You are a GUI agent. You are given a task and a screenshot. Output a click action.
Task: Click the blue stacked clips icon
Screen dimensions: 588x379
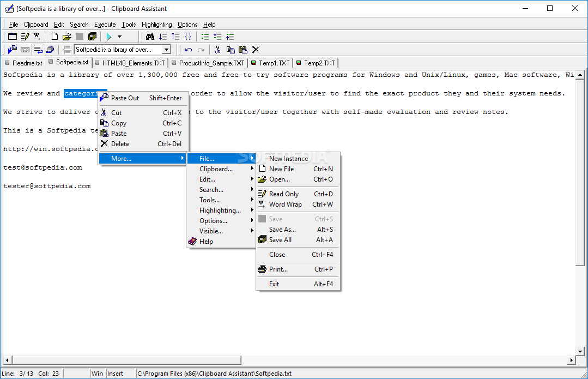tap(50, 50)
